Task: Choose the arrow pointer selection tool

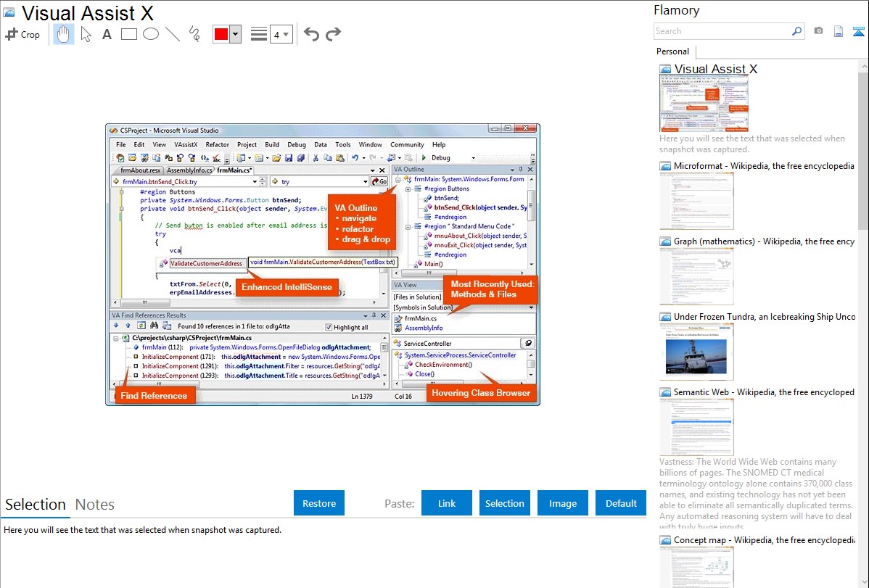Action: [x=86, y=34]
